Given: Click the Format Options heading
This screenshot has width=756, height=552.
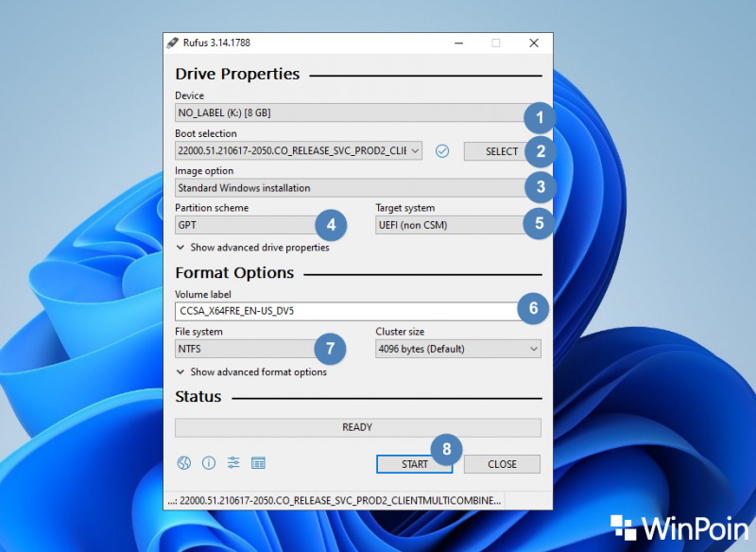Looking at the screenshot, I should tap(234, 273).
